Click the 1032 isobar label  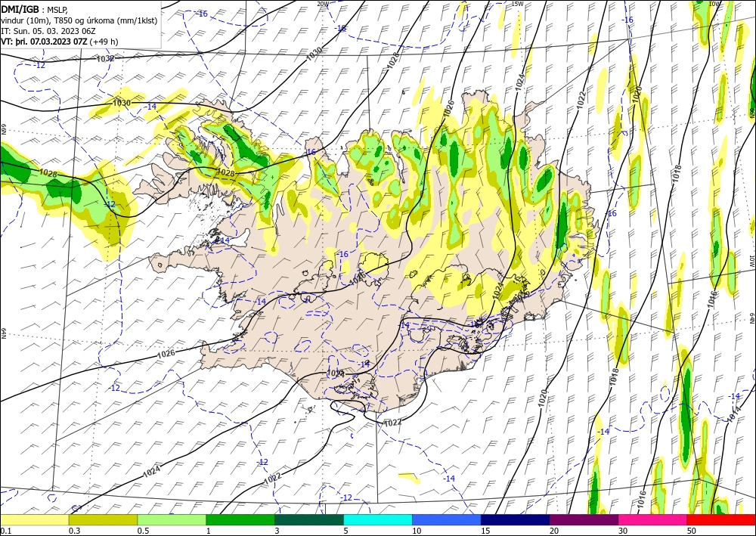tap(106, 59)
